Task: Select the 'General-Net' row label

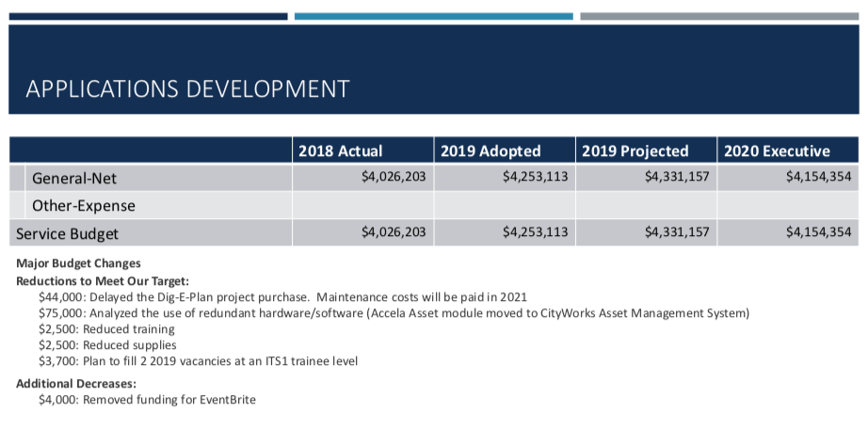Action: coord(74,178)
